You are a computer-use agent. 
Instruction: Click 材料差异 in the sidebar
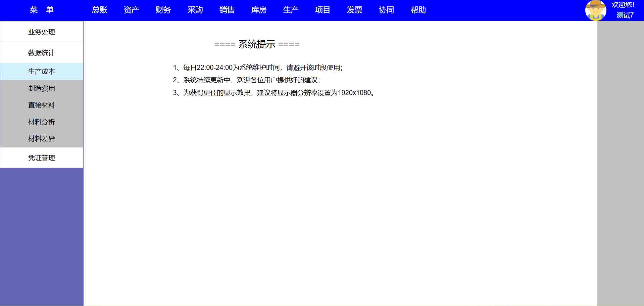(x=42, y=139)
